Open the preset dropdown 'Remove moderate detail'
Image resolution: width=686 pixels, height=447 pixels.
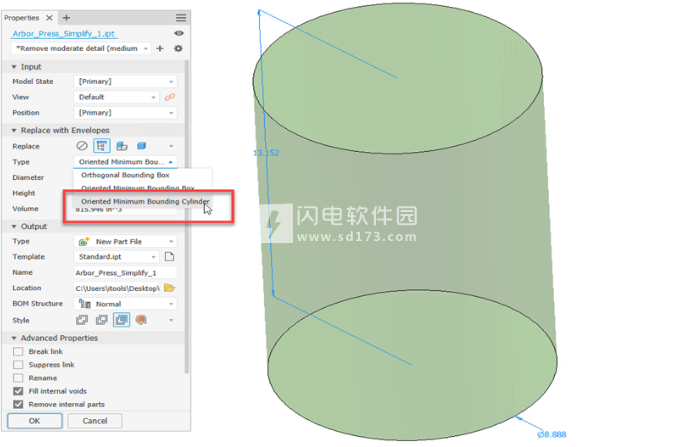pyautogui.click(x=81, y=49)
